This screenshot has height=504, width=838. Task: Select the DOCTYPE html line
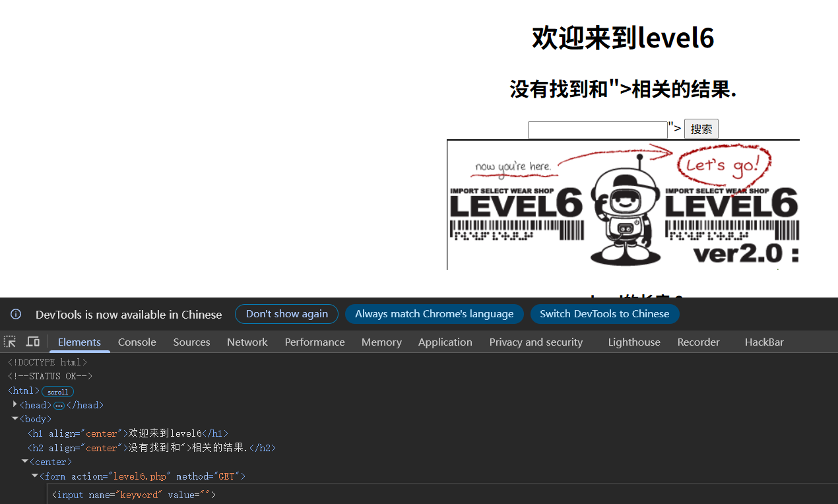pos(48,362)
